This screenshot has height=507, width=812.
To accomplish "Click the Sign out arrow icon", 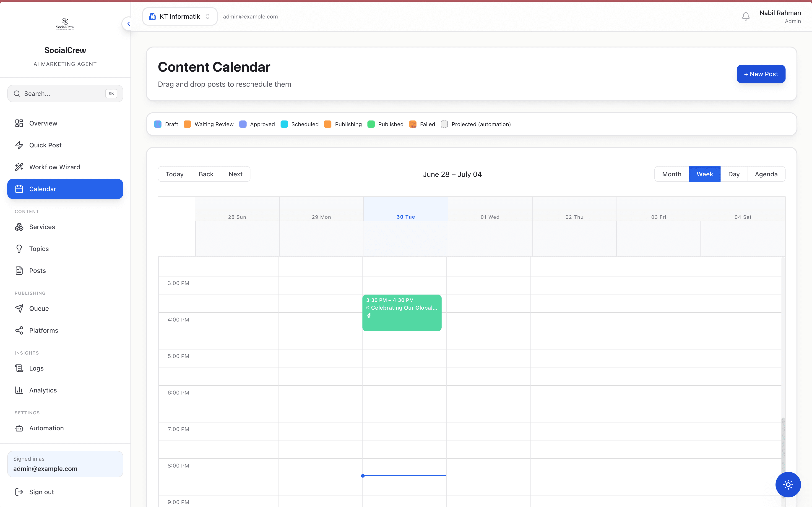I will (x=19, y=492).
